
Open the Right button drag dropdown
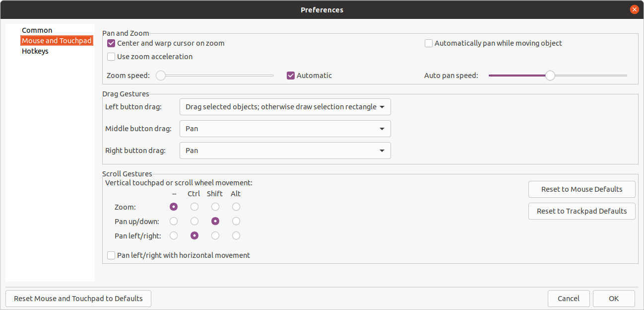285,151
